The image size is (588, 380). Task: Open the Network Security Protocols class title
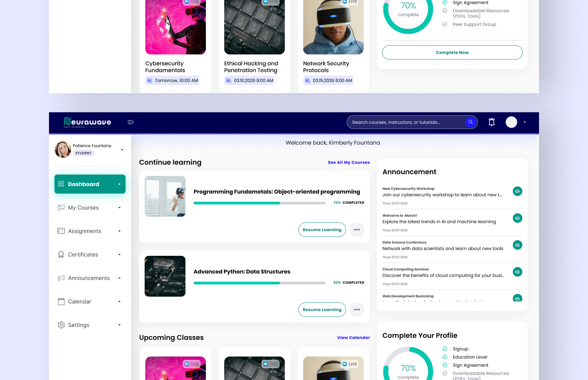(x=326, y=67)
